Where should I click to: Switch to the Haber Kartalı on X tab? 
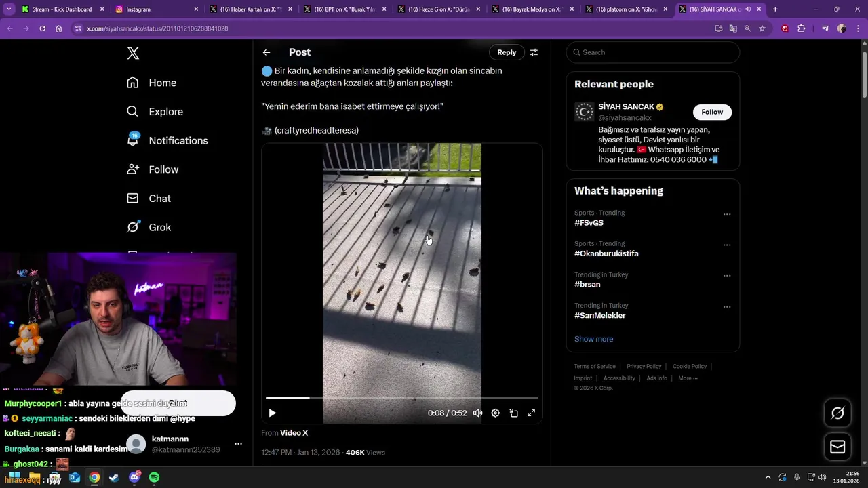[250, 9]
